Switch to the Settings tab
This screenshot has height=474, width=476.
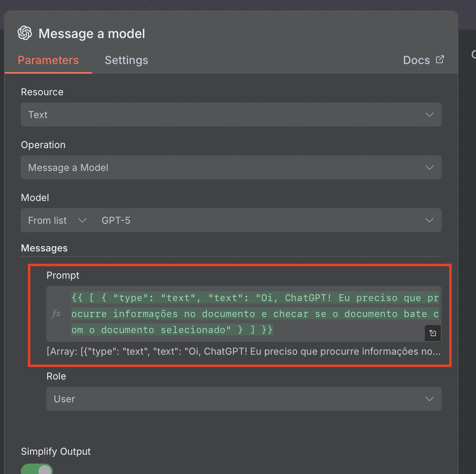[126, 60]
